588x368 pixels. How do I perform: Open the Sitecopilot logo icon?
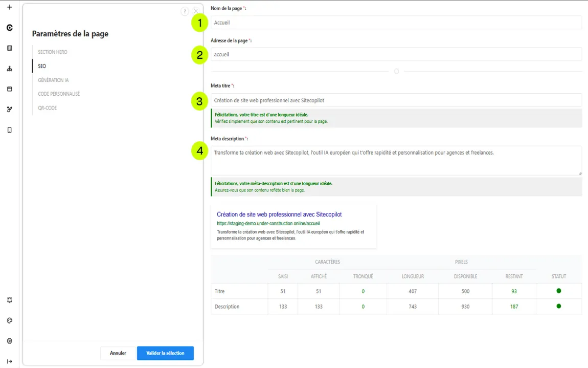tap(9, 28)
